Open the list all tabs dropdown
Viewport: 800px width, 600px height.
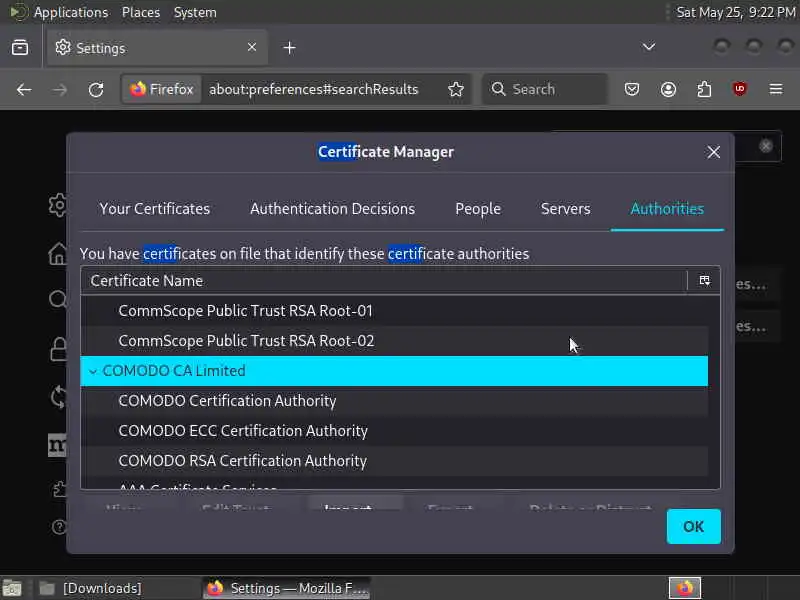[648, 47]
